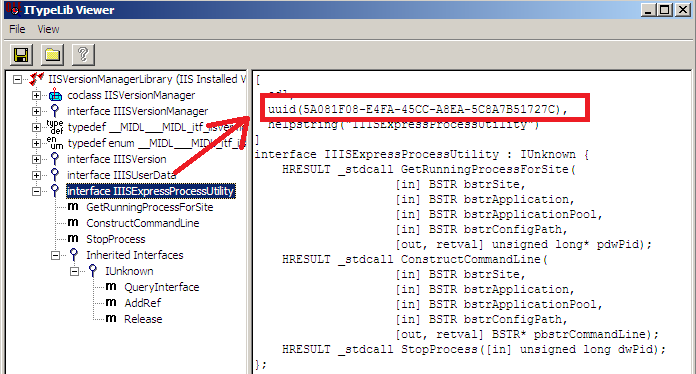Viewport: 696px width, 374px height.
Task: Minimize the ITypeLib Viewer window
Action: [649, 10]
